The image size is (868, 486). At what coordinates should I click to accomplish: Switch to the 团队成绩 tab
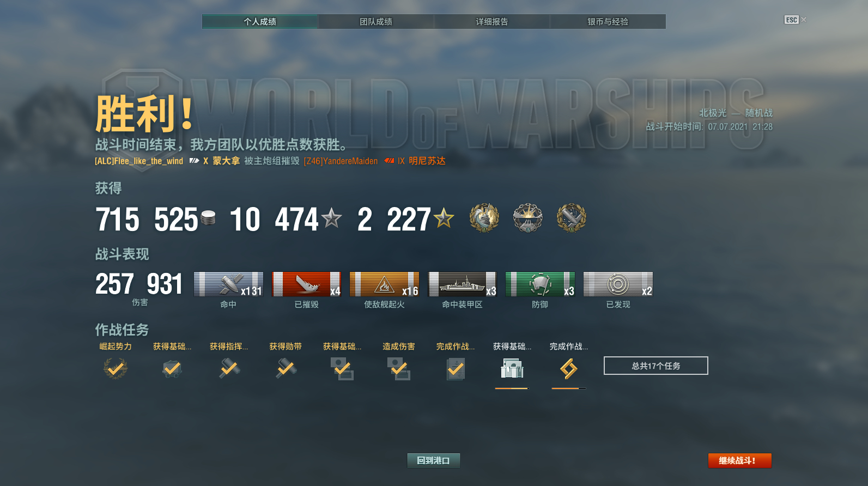coord(376,21)
